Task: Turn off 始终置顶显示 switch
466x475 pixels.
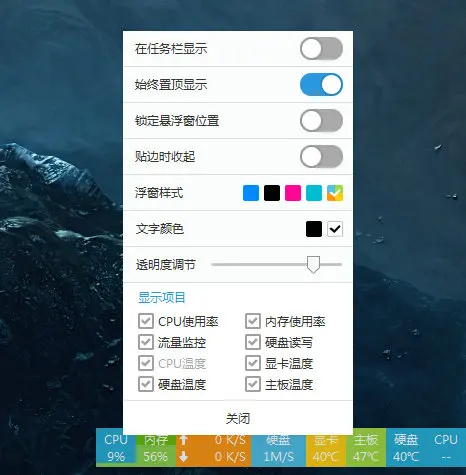Action: coord(321,85)
